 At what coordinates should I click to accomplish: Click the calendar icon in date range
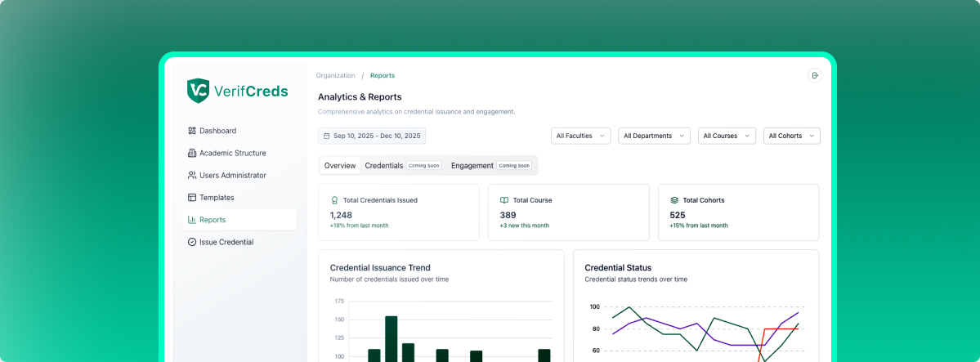(326, 136)
